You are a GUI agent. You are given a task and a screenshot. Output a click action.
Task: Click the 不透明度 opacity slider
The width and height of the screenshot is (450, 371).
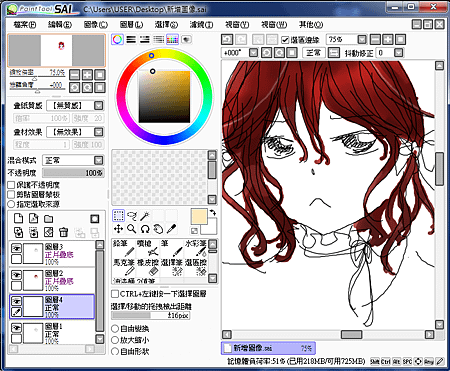click(x=73, y=173)
